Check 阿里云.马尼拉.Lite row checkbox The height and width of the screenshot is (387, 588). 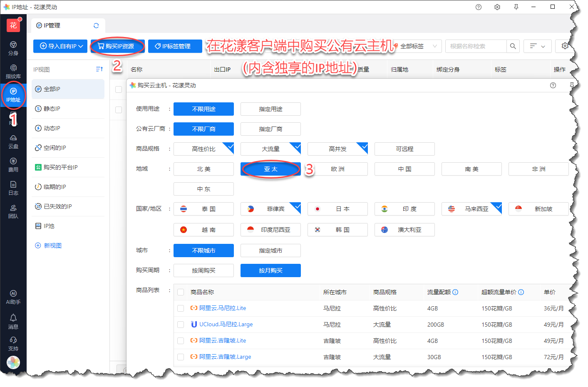click(x=181, y=308)
